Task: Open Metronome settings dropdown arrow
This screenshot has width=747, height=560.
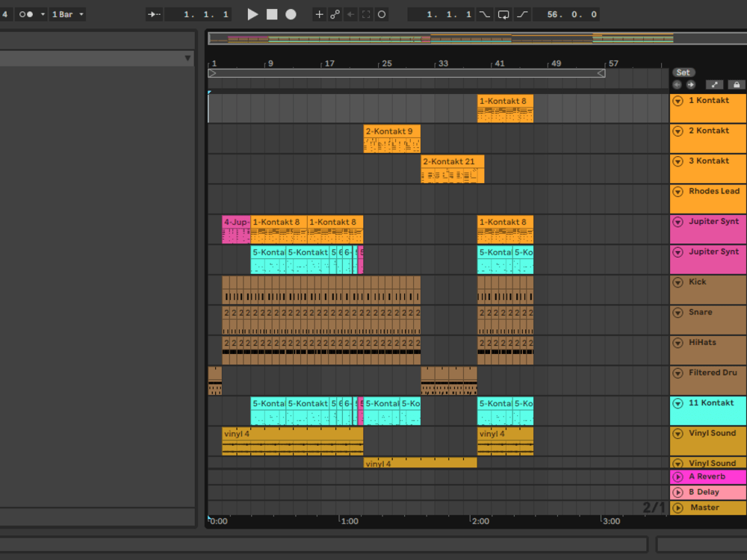Action: (x=43, y=14)
